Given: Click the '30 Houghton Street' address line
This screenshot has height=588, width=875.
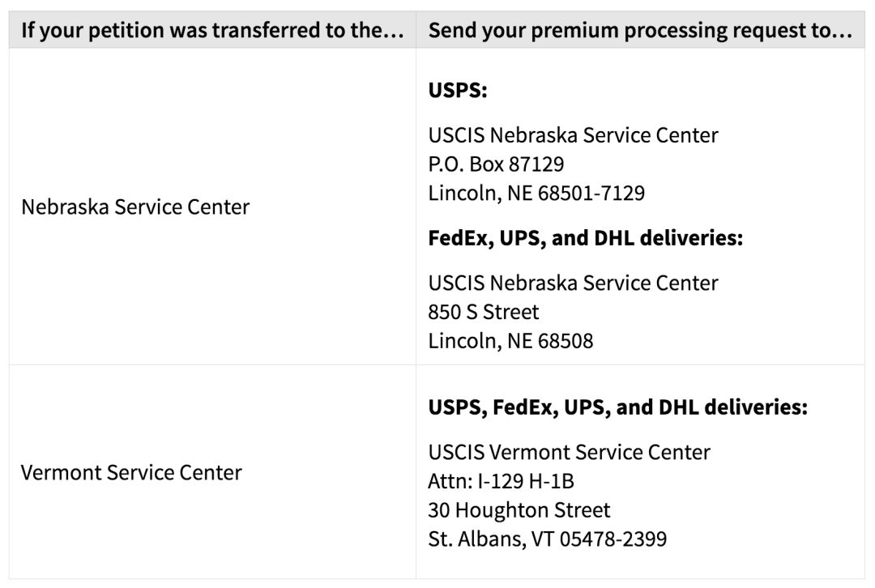Looking at the screenshot, I should click(519, 510).
